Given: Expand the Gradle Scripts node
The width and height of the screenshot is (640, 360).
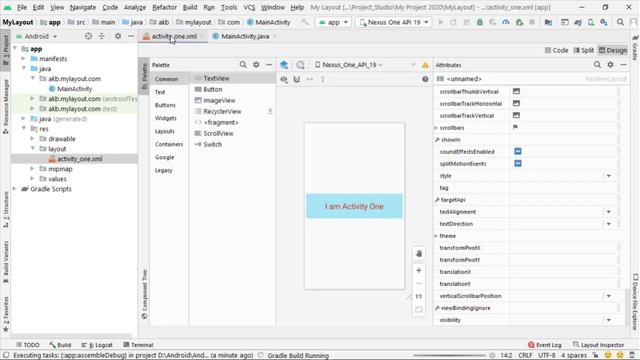Looking at the screenshot, I should click(15, 189).
